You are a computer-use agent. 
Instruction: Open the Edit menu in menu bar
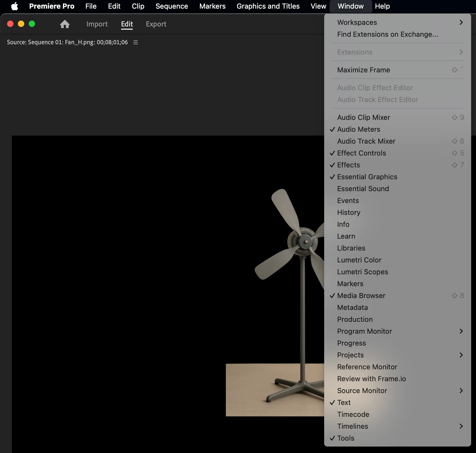pyautogui.click(x=114, y=6)
